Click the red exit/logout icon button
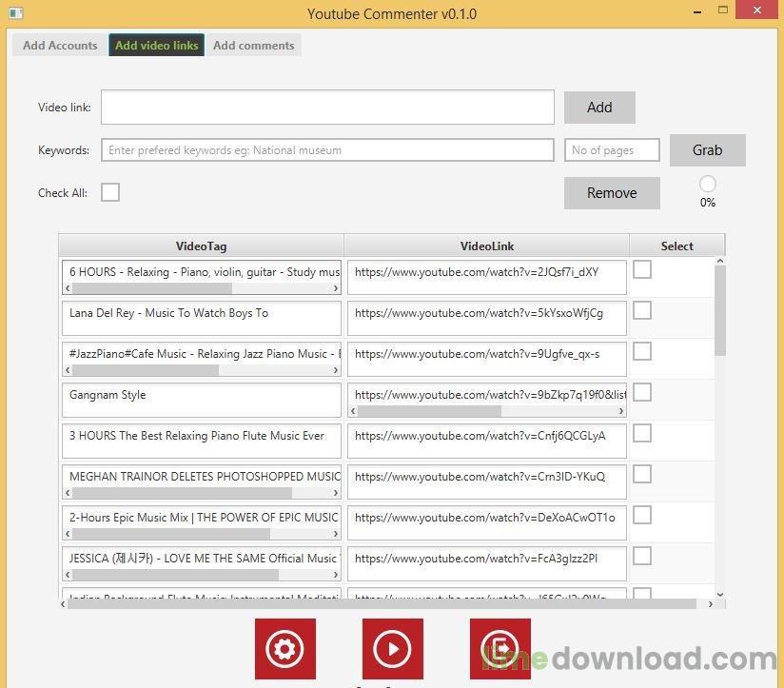The width and height of the screenshot is (784, 688). point(500,648)
